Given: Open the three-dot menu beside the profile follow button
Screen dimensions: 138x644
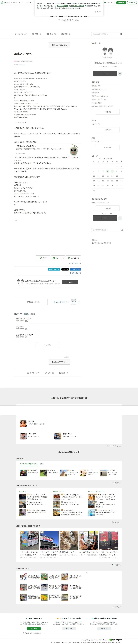Looking at the screenshot, I should pyautogui.click(x=120, y=74).
